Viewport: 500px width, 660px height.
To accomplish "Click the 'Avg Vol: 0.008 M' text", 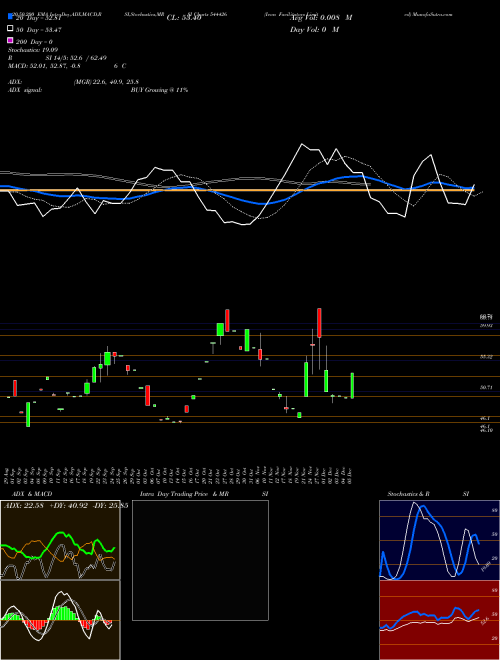I will pos(321,18).
